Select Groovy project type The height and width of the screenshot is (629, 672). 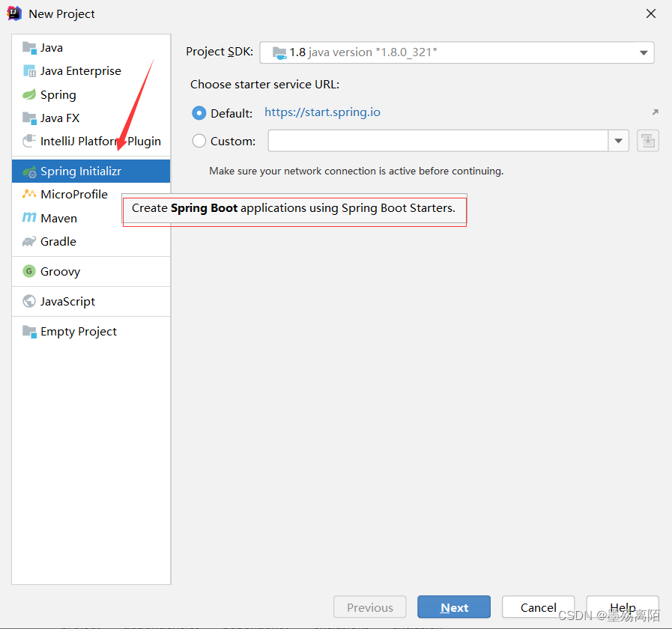(x=91, y=271)
